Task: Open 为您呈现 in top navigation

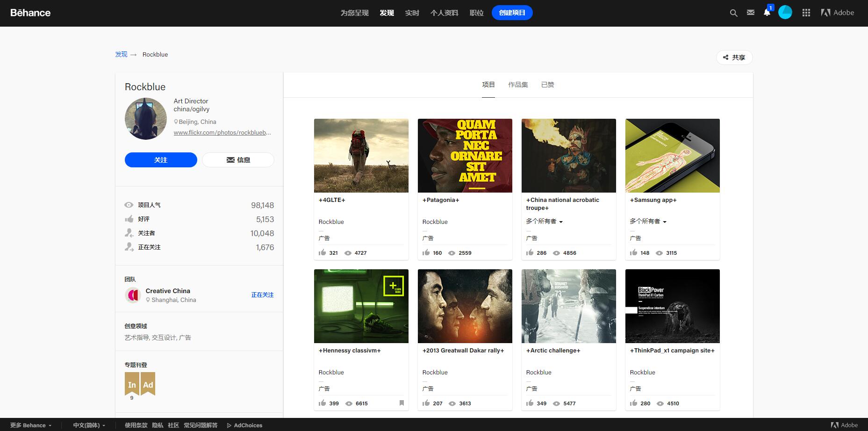Action: coord(355,13)
